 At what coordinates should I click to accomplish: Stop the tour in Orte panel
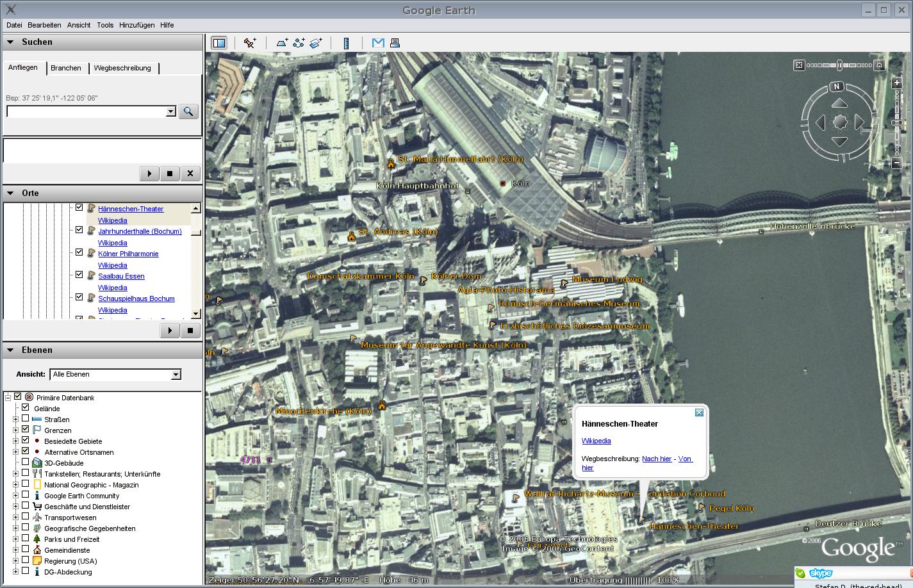coord(190,331)
